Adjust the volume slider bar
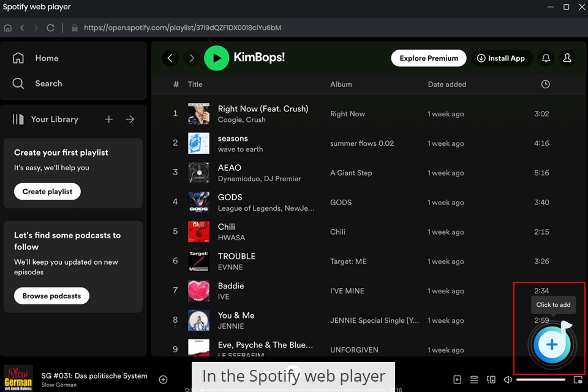Viewport: 588px width, 392px height. 540,380
